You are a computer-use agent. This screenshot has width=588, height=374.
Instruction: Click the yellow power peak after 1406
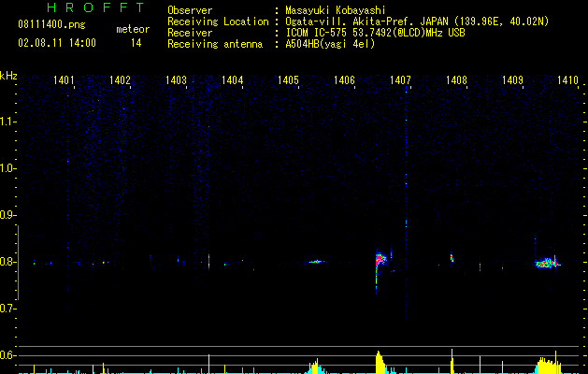click(x=380, y=362)
